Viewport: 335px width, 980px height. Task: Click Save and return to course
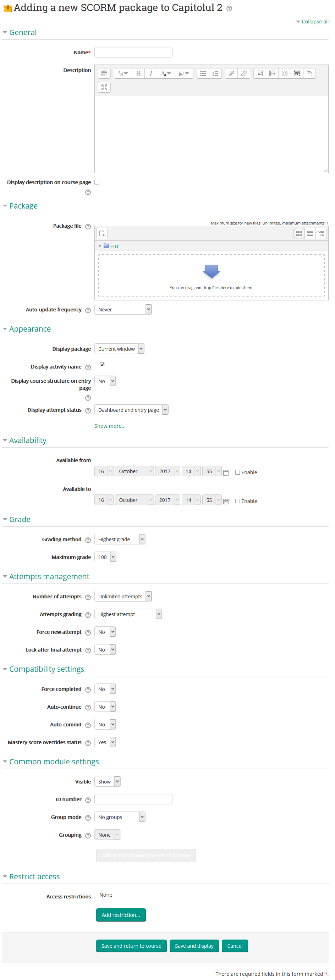(131, 946)
